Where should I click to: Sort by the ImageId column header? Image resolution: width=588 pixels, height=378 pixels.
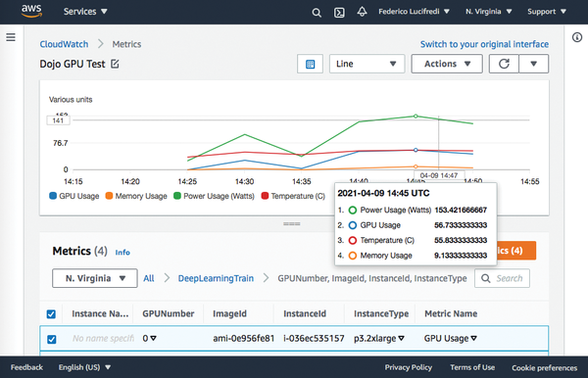(230, 314)
